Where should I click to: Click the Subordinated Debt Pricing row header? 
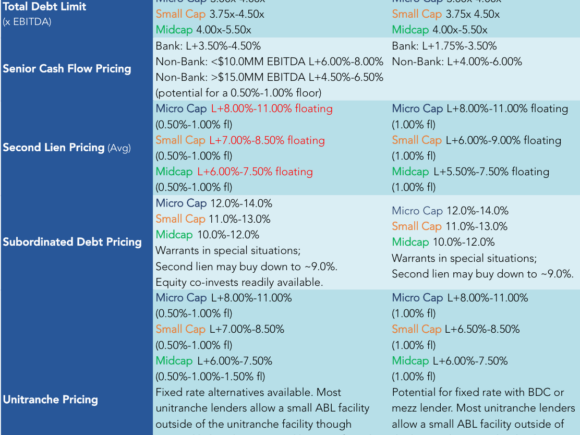tap(72, 242)
